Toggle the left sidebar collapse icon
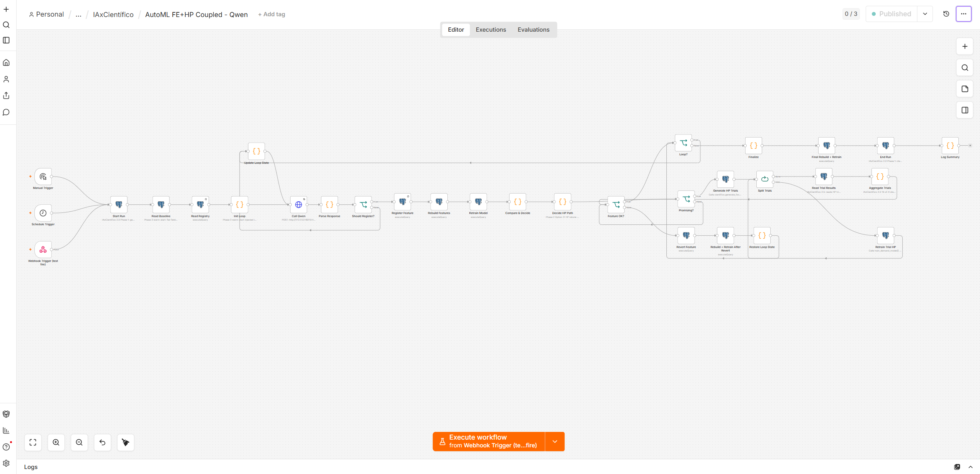 [x=6, y=40]
